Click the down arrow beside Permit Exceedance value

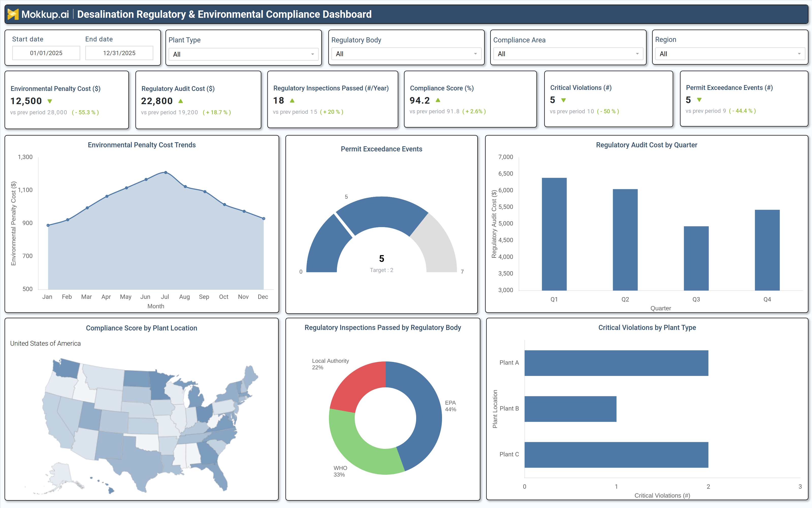click(699, 100)
